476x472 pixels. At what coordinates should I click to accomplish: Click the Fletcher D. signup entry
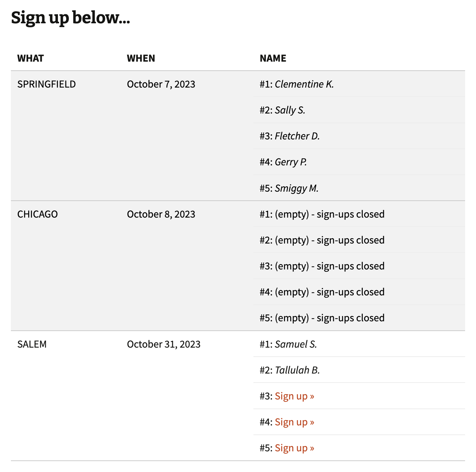pyautogui.click(x=297, y=136)
